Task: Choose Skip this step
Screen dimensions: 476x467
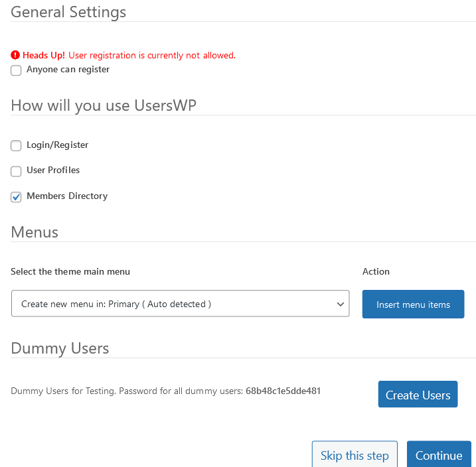Action: (355, 454)
